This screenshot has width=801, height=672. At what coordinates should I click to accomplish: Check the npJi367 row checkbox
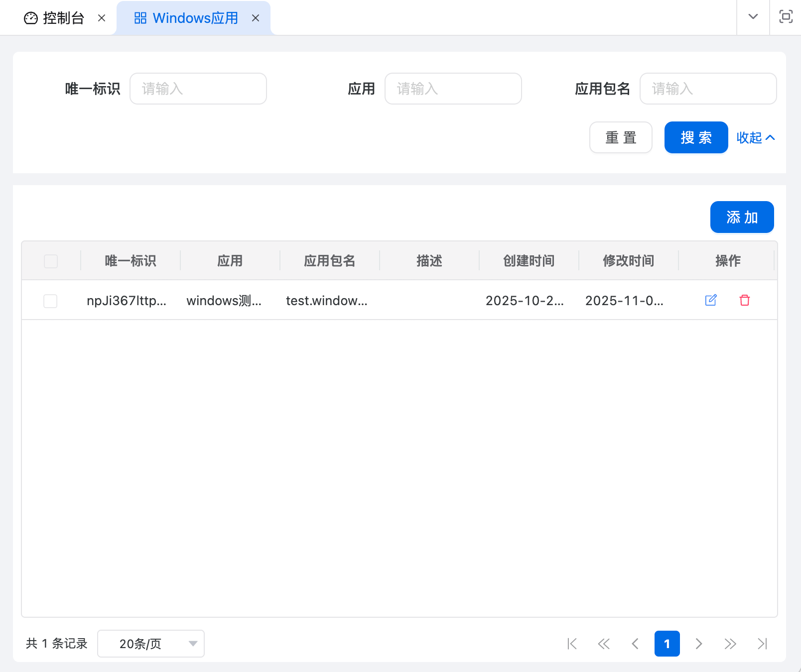tap(50, 301)
